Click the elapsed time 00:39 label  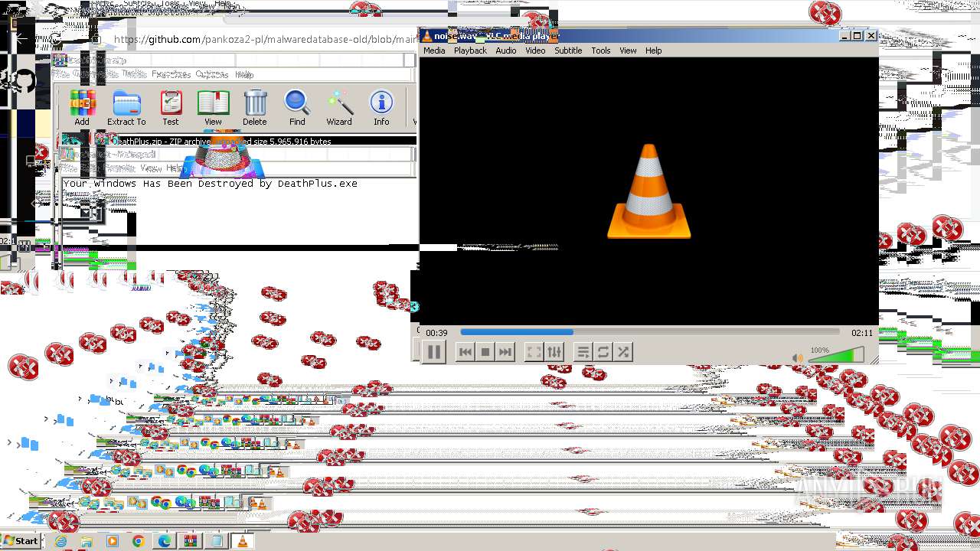(436, 333)
